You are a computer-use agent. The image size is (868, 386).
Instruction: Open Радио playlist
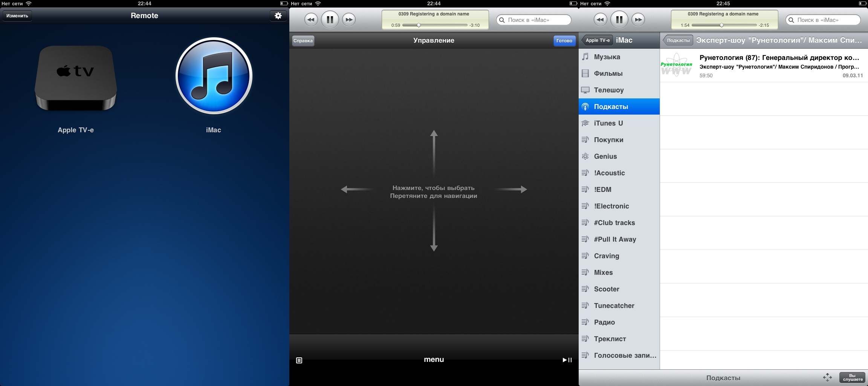click(619, 322)
